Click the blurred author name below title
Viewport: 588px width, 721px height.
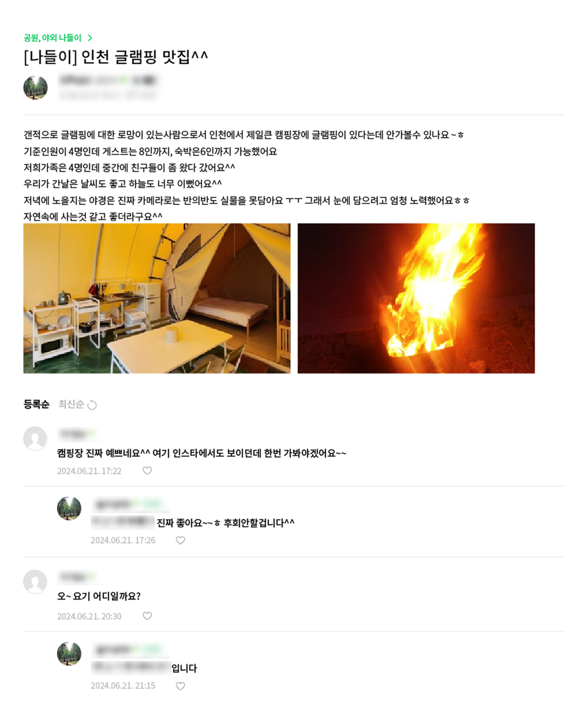[108, 80]
